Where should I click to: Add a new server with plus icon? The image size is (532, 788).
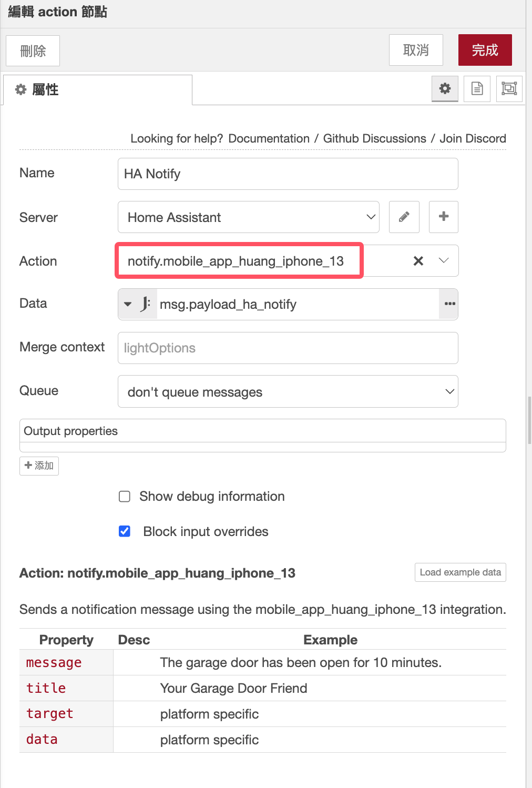tap(443, 217)
